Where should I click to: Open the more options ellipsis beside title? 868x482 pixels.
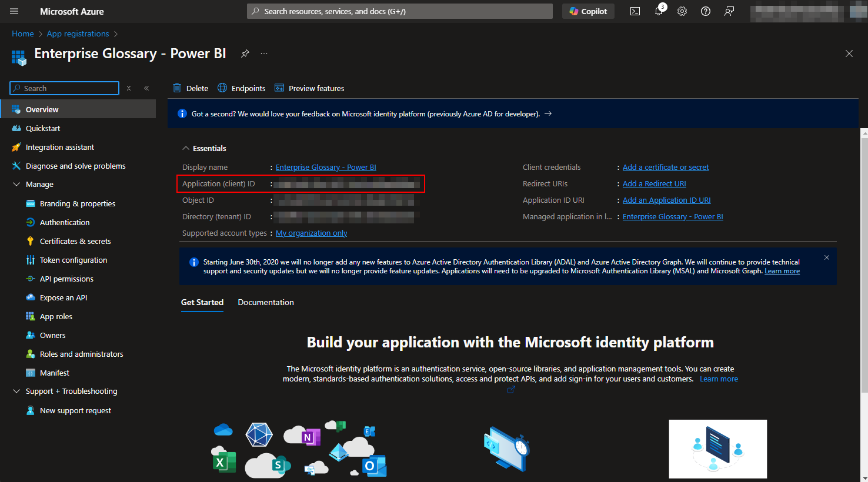point(264,53)
